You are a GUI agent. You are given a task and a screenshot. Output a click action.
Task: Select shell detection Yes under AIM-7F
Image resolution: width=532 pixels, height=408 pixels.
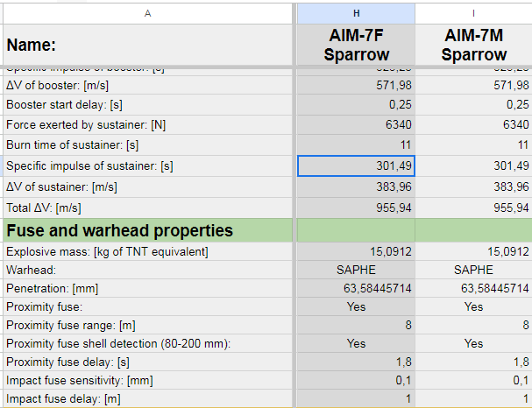(x=356, y=343)
